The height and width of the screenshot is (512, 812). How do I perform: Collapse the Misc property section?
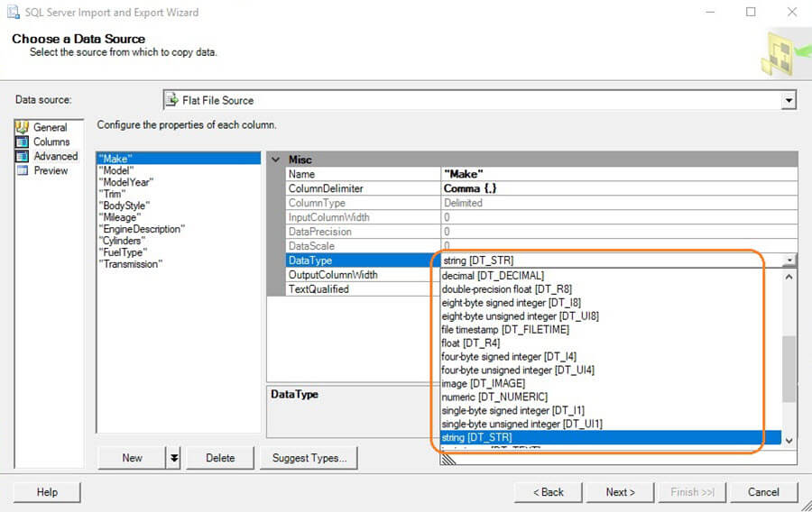(276, 160)
